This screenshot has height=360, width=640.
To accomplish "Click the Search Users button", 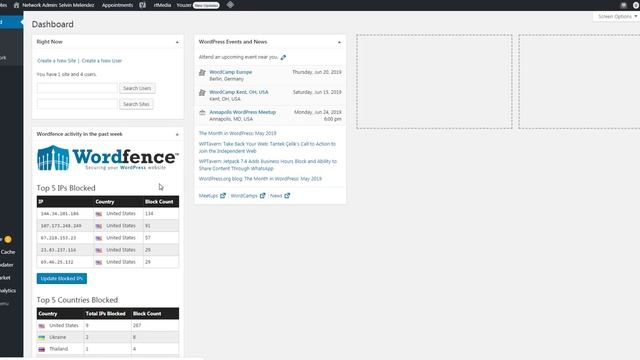I will pos(137,88).
